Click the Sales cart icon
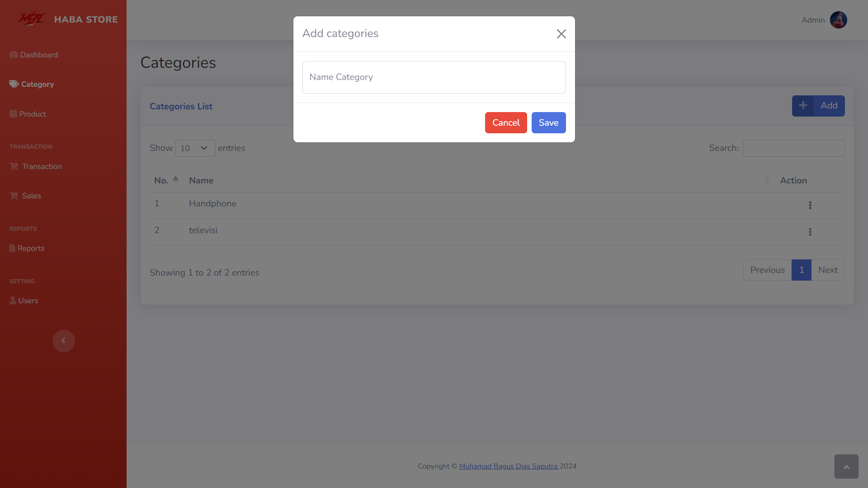 coord(14,196)
